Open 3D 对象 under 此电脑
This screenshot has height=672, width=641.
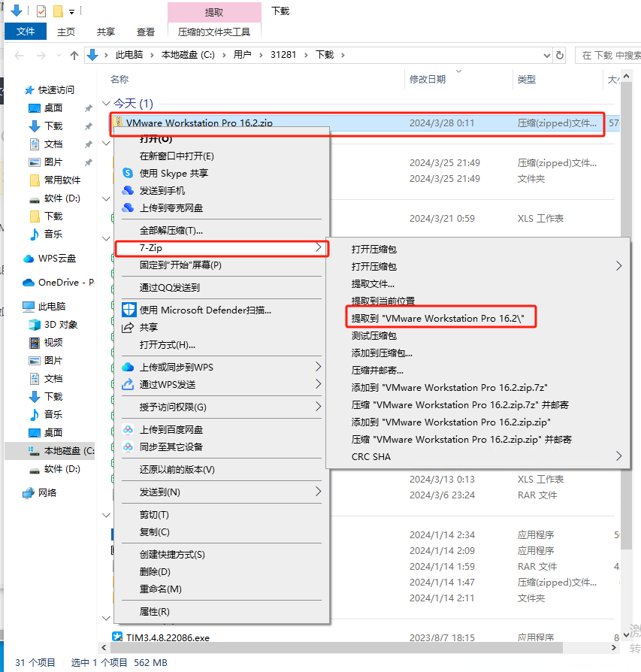click(53, 325)
